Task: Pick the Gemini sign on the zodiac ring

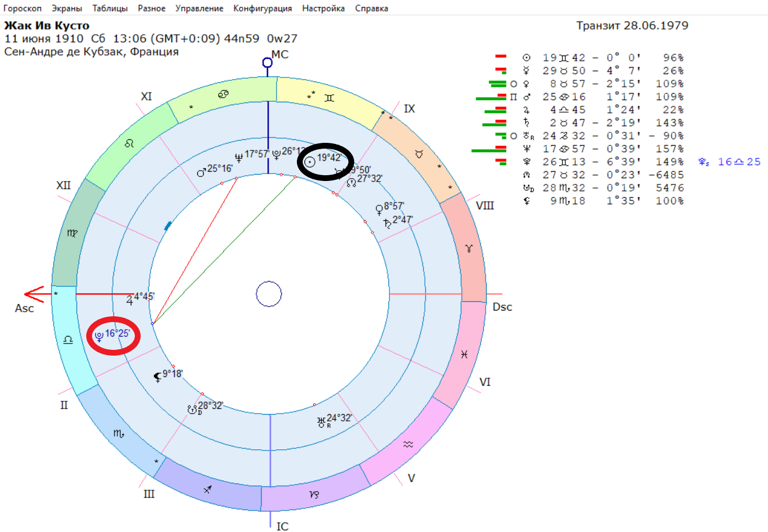Action: 329,98
